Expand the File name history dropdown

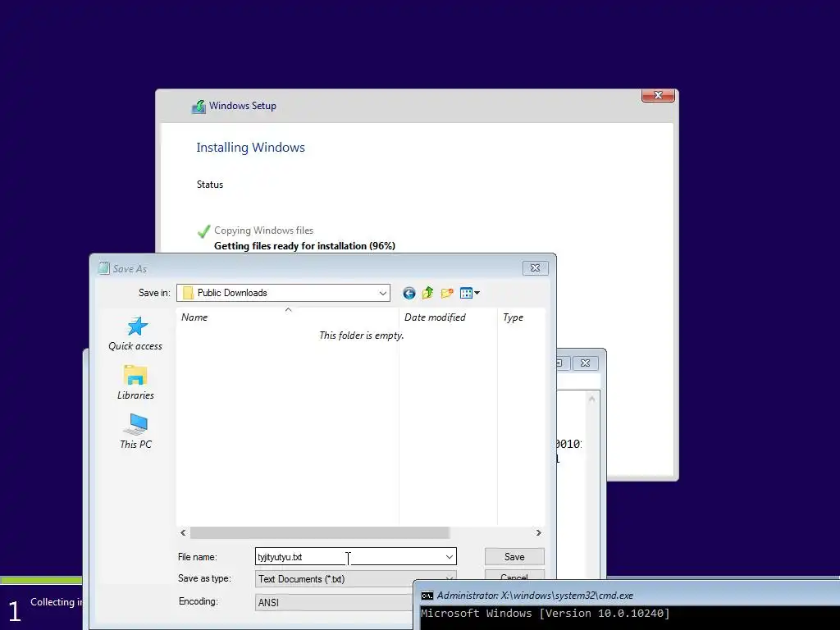click(450, 557)
